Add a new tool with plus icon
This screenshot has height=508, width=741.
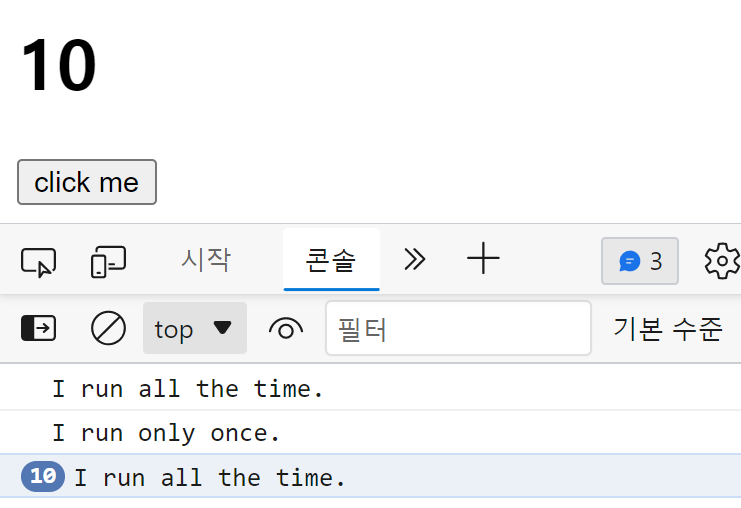click(483, 258)
